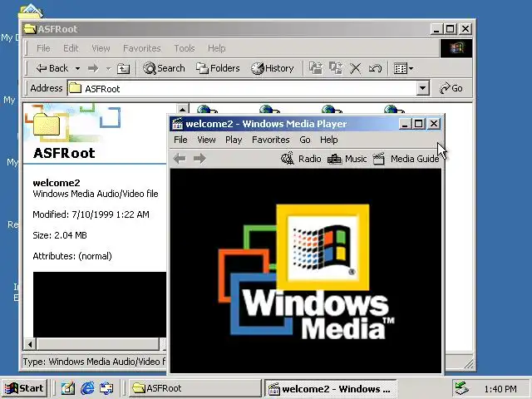532x399 pixels.
Task: Open the File menu in ASFRoot window
Action: point(43,48)
